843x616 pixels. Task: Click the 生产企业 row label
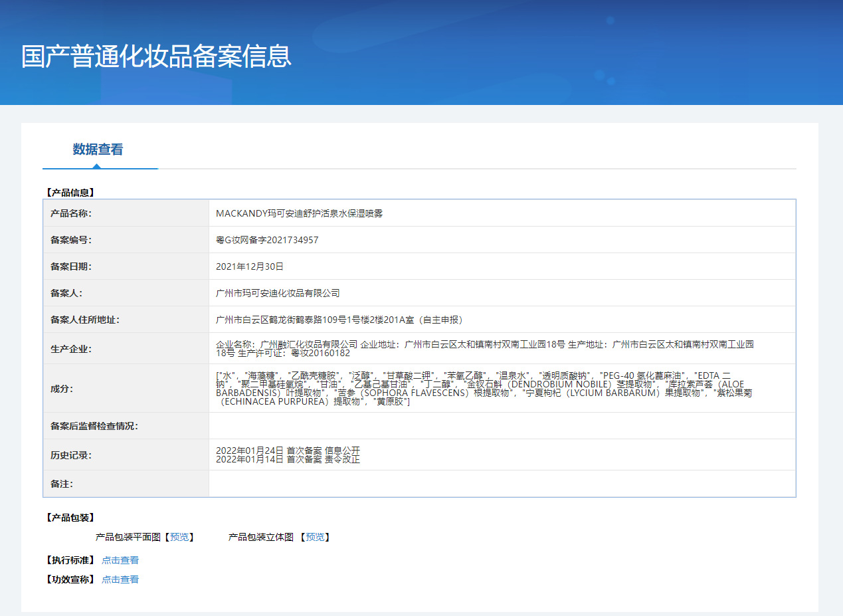pos(70,349)
